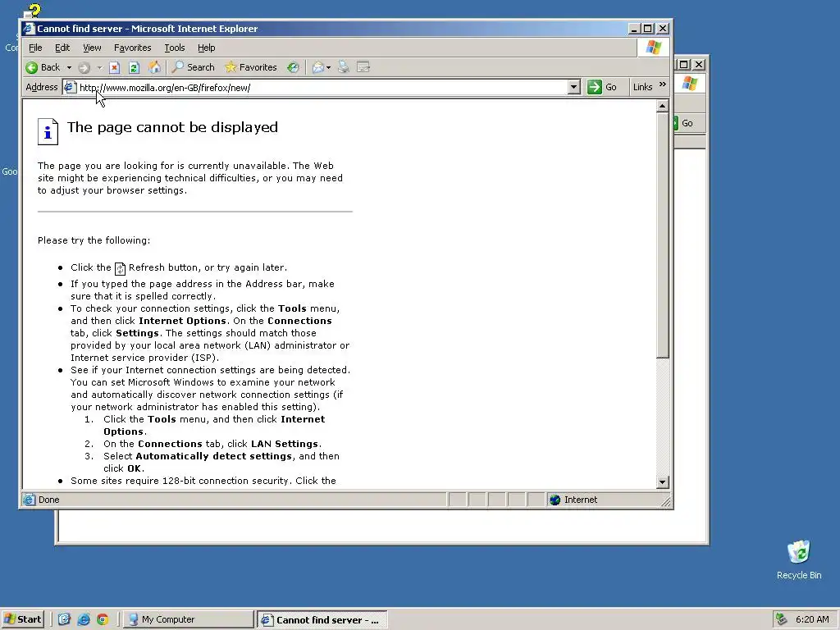Image resolution: width=840 pixels, height=630 pixels.
Task: Click the green Back arrow button
Action: (32, 67)
